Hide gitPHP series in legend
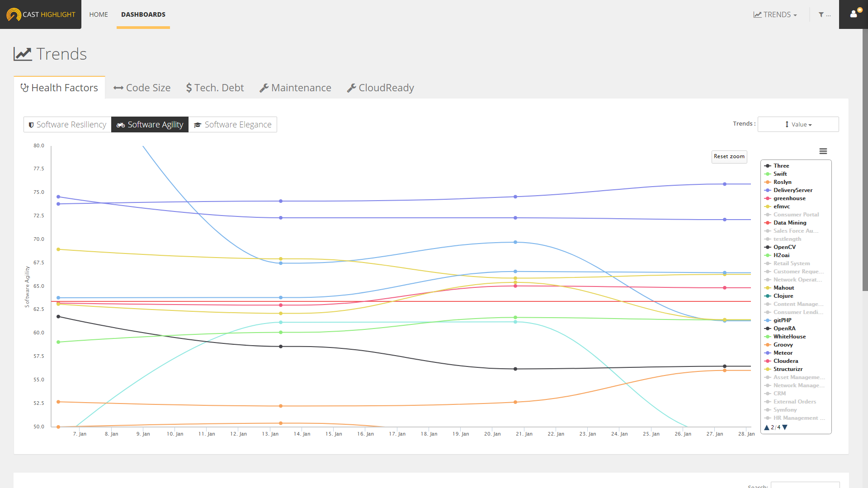 point(778,320)
